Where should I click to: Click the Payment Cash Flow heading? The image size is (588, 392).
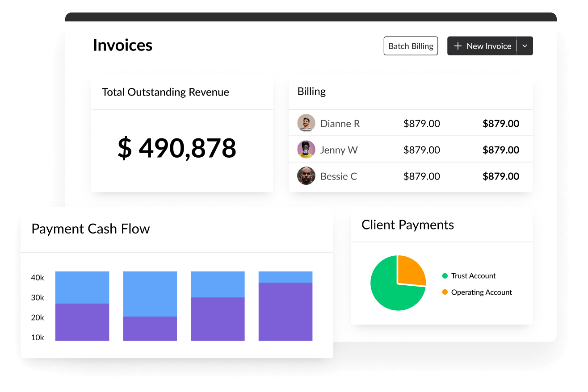coord(91,229)
